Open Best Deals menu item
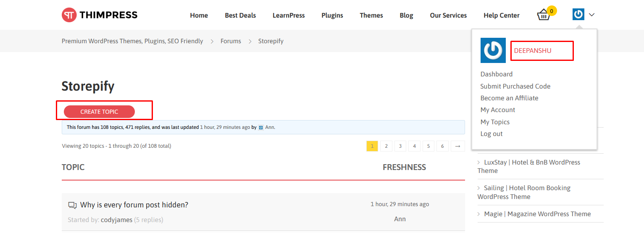This screenshot has width=644, height=233. pyautogui.click(x=240, y=15)
